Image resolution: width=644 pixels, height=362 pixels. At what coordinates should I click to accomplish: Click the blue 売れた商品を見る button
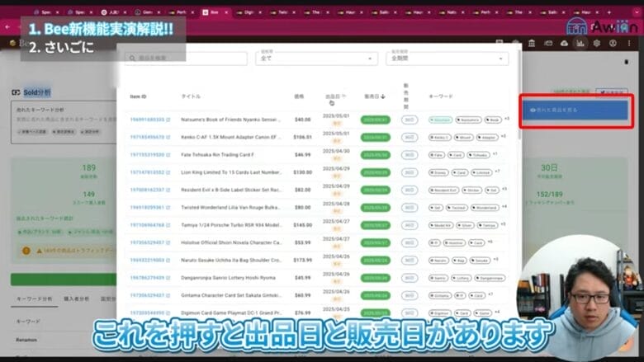576,110
